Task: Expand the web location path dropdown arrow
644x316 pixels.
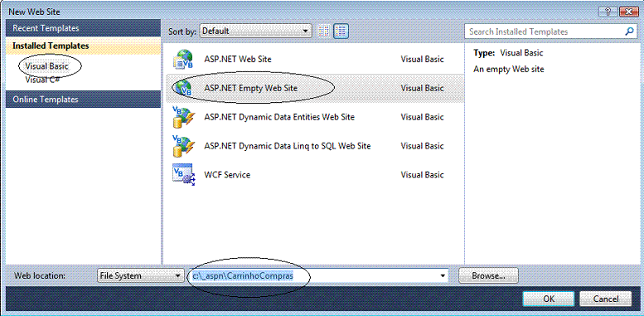Action: point(443,275)
